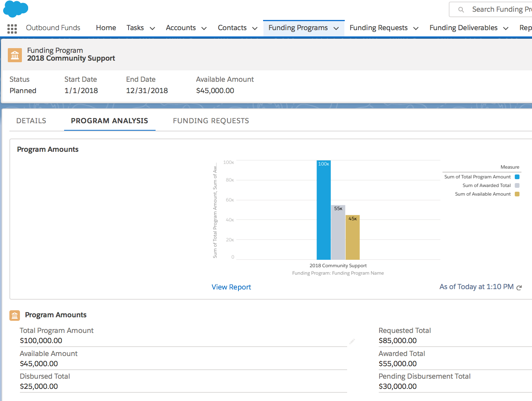
Task: Click the gold Sum of Available Amount swatch
Action: (x=517, y=194)
